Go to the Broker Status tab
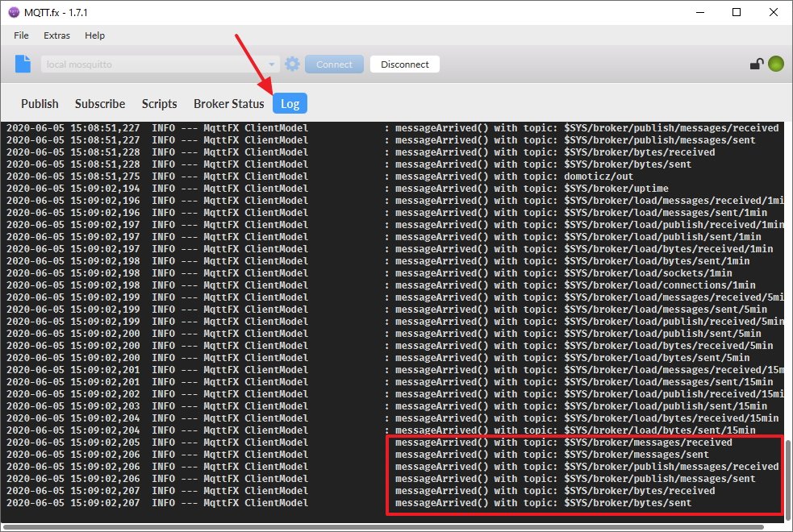The height and width of the screenshot is (532, 793). pos(228,103)
